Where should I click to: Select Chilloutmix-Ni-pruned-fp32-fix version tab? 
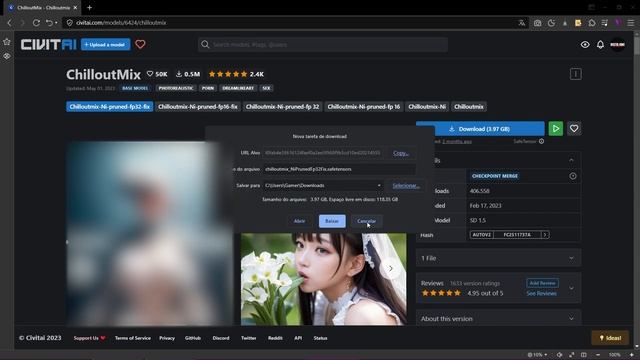click(x=109, y=107)
